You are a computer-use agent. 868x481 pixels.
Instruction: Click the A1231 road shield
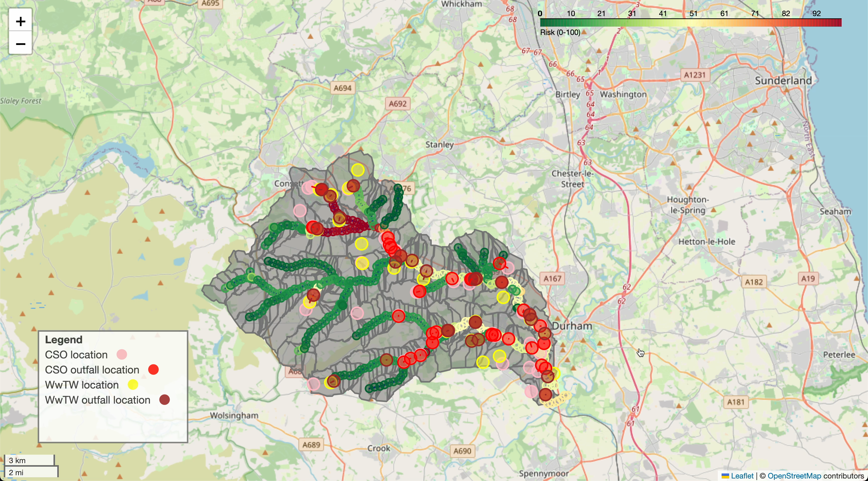coord(695,75)
